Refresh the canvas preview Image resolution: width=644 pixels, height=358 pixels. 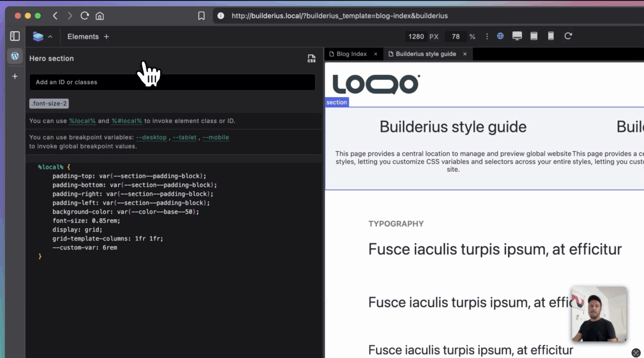pos(568,36)
